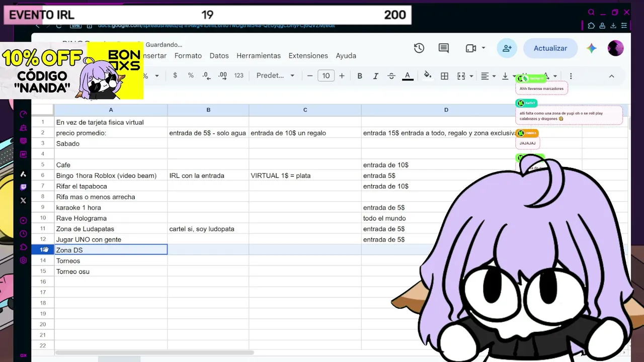Select cell 'VIRTUAL 1$ = plata'
Image resolution: width=644 pixels, height=362 pixels.
[305, 175]
